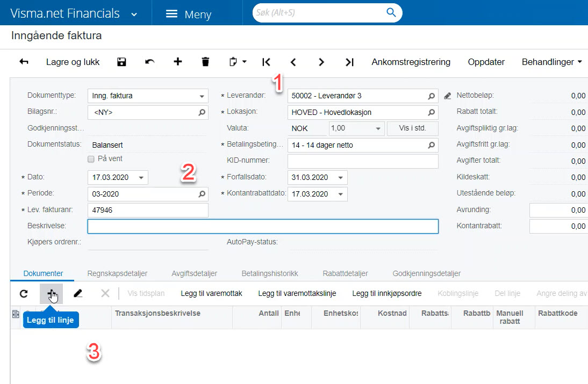Switch to the Godkjenningsdetaljer tab

(427, 273)
